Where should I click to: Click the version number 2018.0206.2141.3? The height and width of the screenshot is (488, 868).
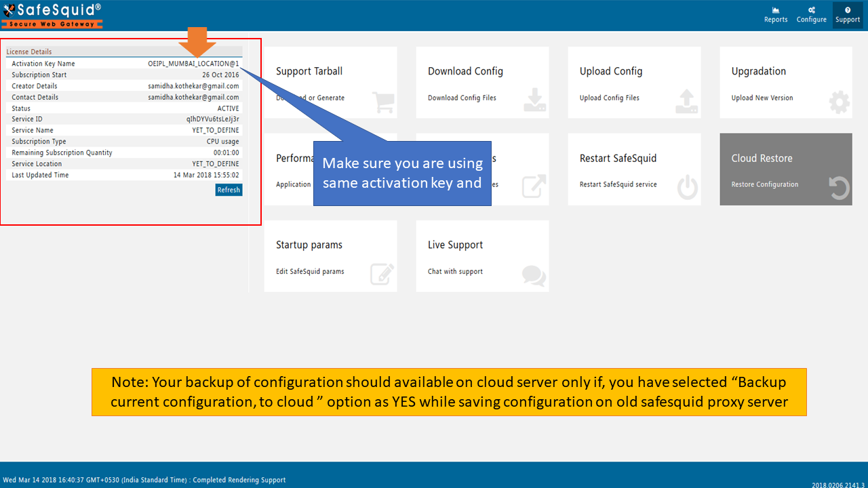(838, 485)
